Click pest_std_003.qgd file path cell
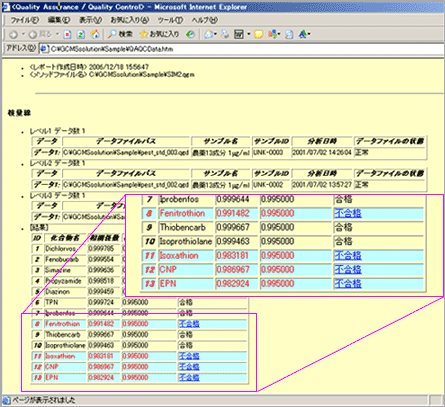Viewport: 445px width, 407px height. point(126,153)
